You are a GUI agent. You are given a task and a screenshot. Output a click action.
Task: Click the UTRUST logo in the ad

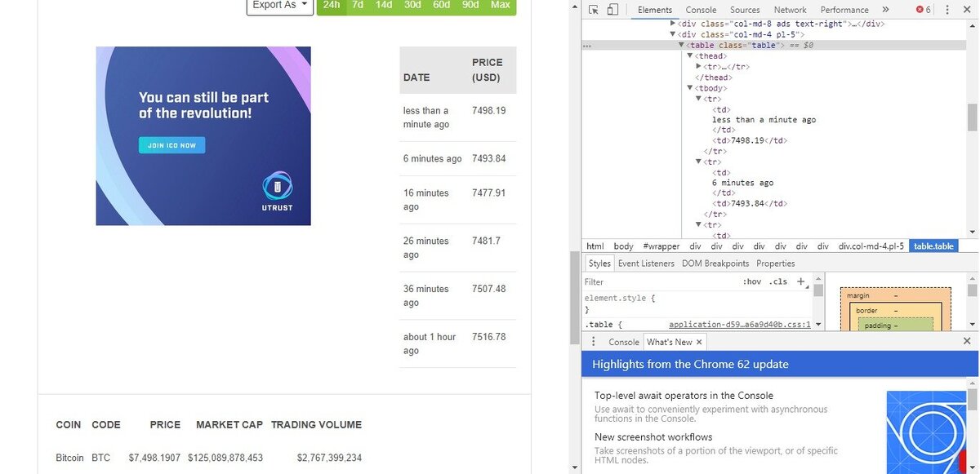(278, 192)
